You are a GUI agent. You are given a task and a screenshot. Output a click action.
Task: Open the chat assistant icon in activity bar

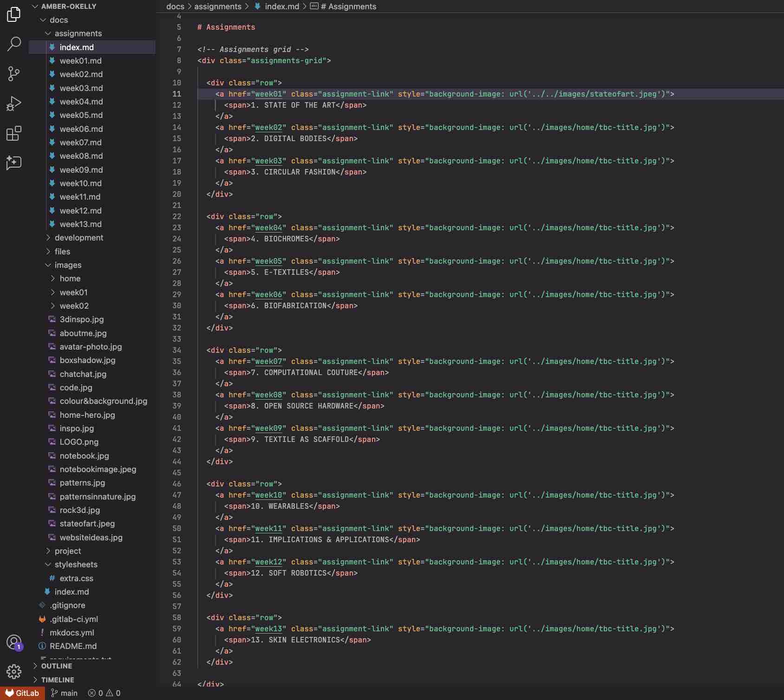coord(14,163)
